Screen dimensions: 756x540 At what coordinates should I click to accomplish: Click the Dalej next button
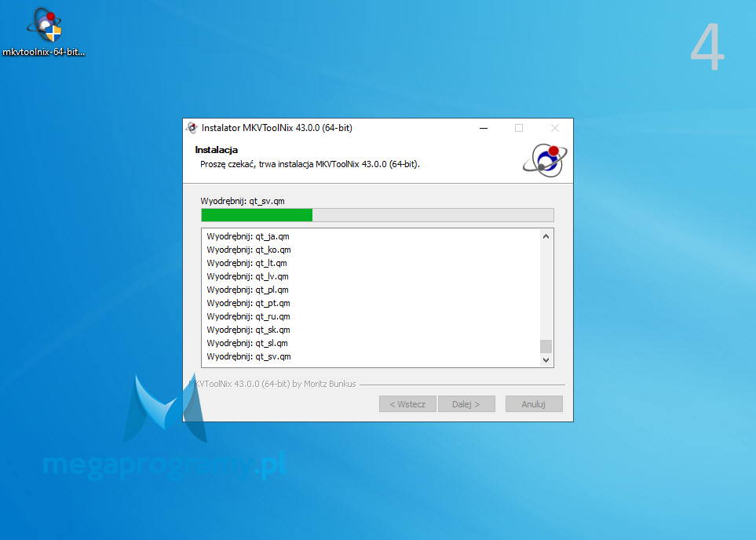(x=466, y=404)
